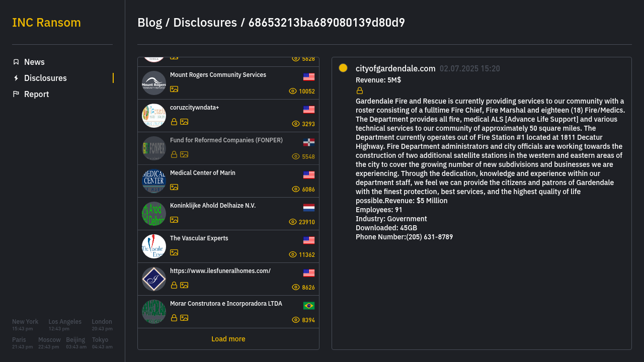Click the News bookmark icon

[x=16, y=62]
